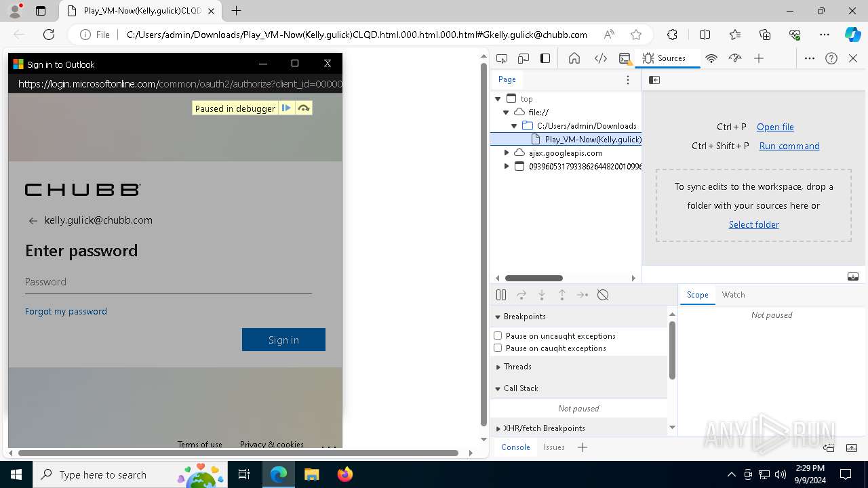Collapse the C:/Users/admin/Downloads folder
Viewport: 868px width, 488px height.
(514, 126)
